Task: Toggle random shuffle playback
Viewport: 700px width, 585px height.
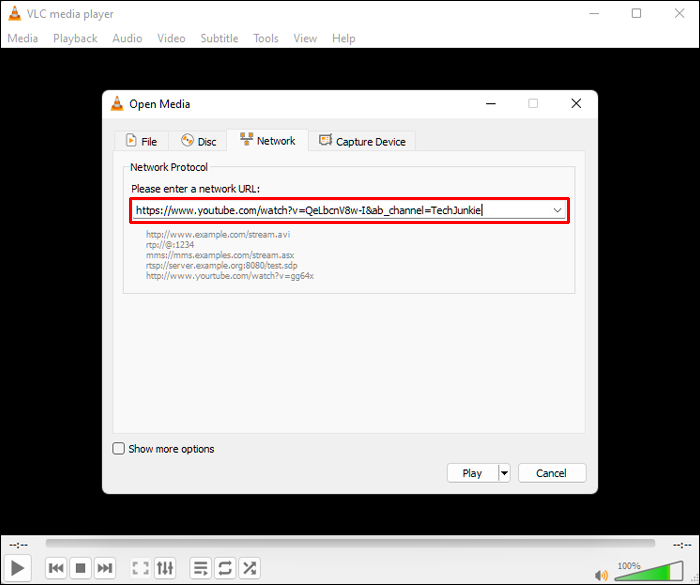Action: [249, 568]
